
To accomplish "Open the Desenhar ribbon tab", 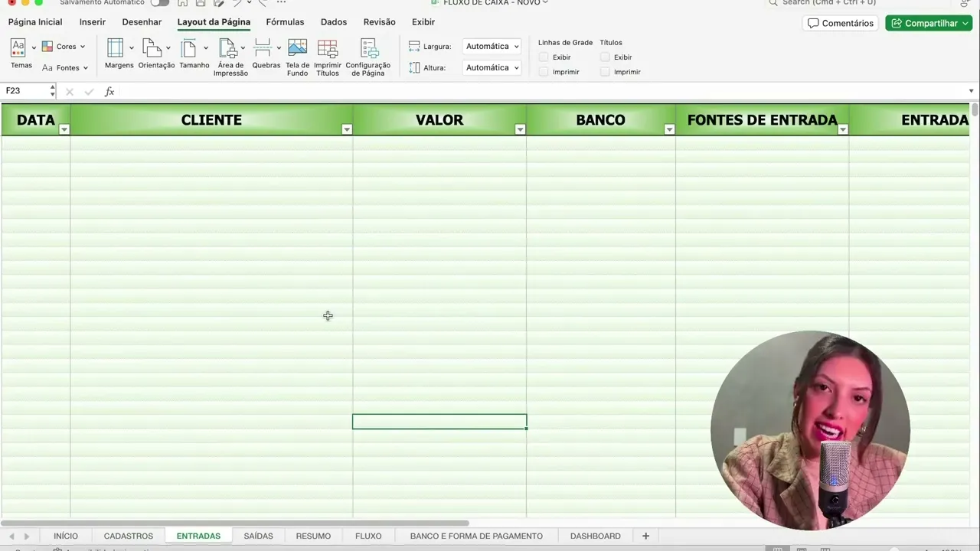I will click(142, 22).
